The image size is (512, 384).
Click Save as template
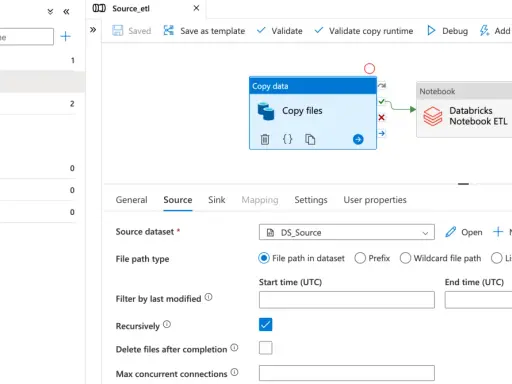(204, 31)
